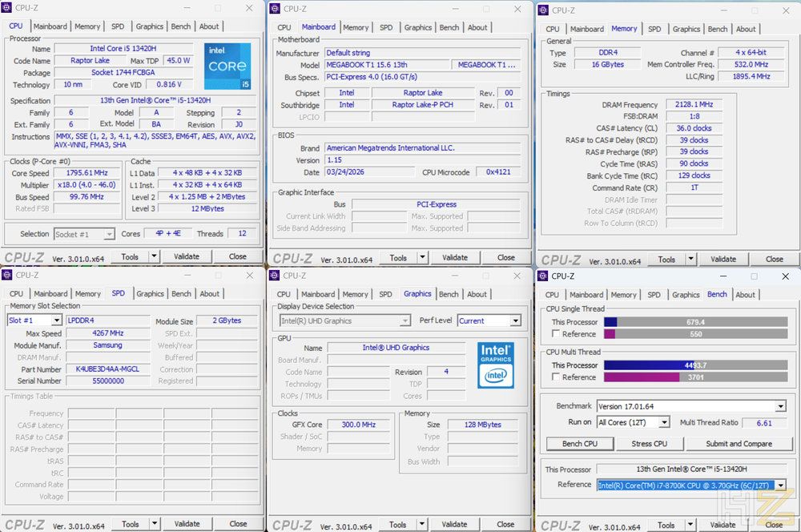
Task: Click the Intel Core i5 logo badge
Action: coord(227,66)
